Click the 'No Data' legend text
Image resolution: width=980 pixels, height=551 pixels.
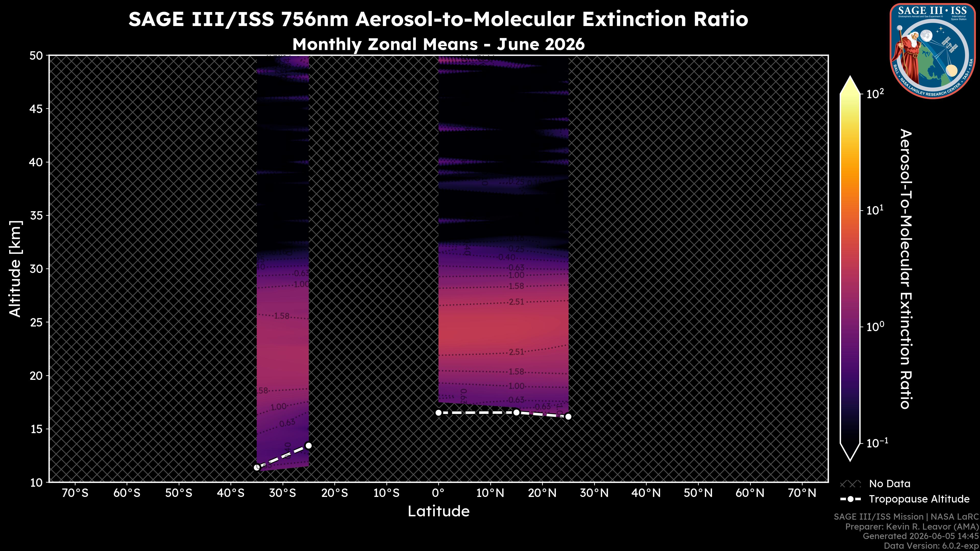(x=889, y=484)
